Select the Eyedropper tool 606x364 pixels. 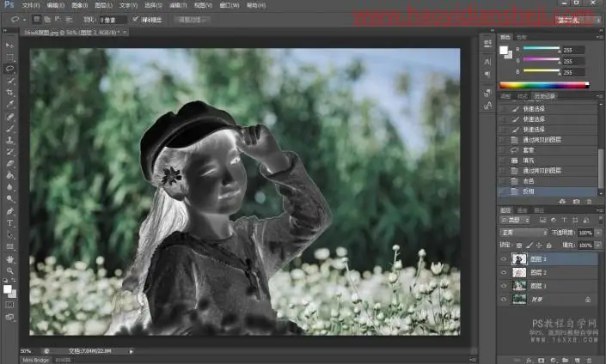point(9,104)
